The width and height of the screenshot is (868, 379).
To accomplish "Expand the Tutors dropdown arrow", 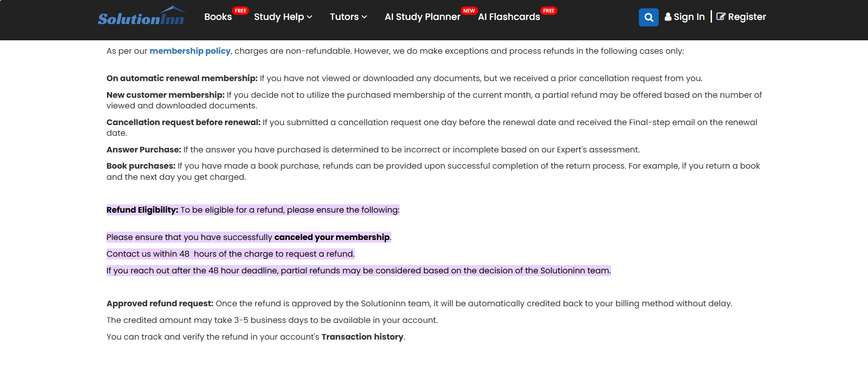I will tap(364, 17).
